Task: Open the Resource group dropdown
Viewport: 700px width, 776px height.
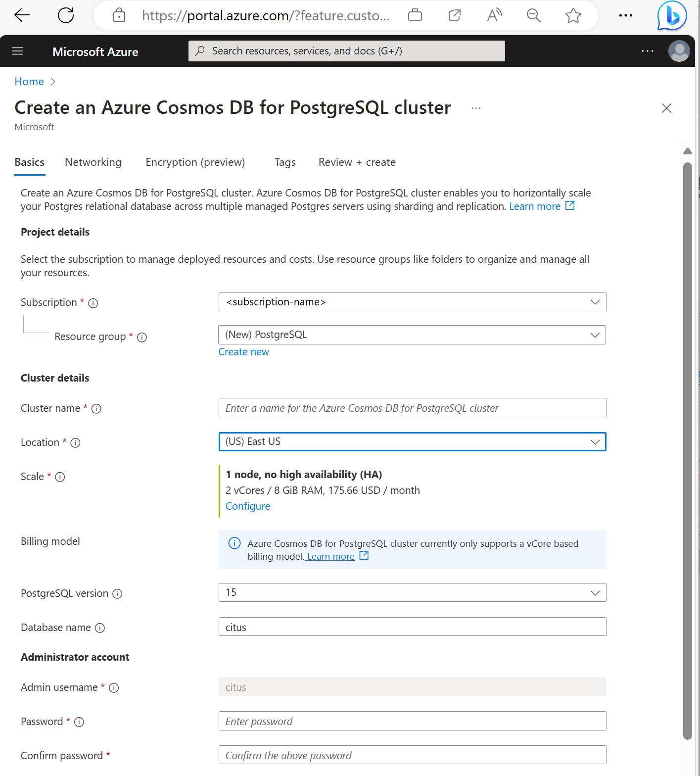Action: (x=412, y=335)
